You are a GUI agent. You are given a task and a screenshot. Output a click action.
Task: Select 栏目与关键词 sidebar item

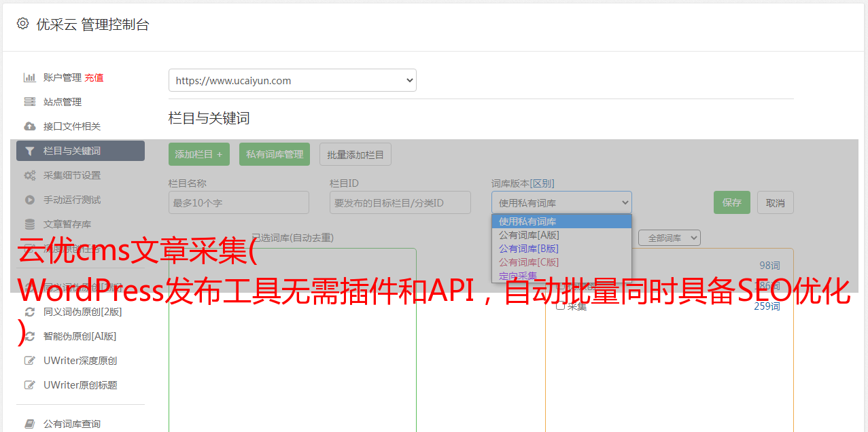click(80, 151)
